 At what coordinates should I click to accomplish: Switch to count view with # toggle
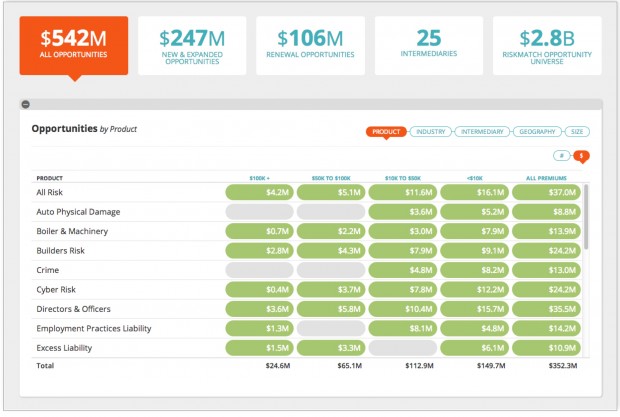click(562, 156)
